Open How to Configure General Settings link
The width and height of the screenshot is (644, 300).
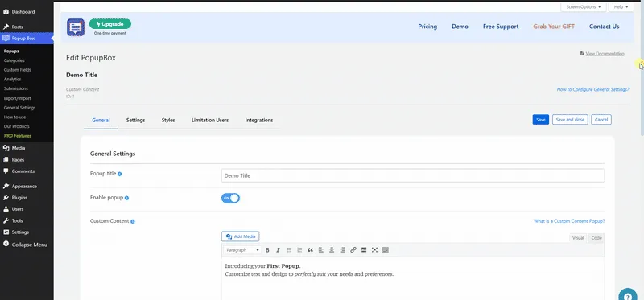tap(592, 89)
